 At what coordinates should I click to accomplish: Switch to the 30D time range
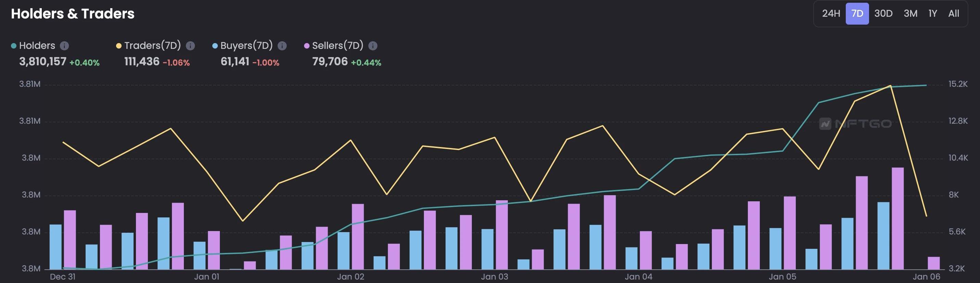pyautogui.click(x=883, y=14)
